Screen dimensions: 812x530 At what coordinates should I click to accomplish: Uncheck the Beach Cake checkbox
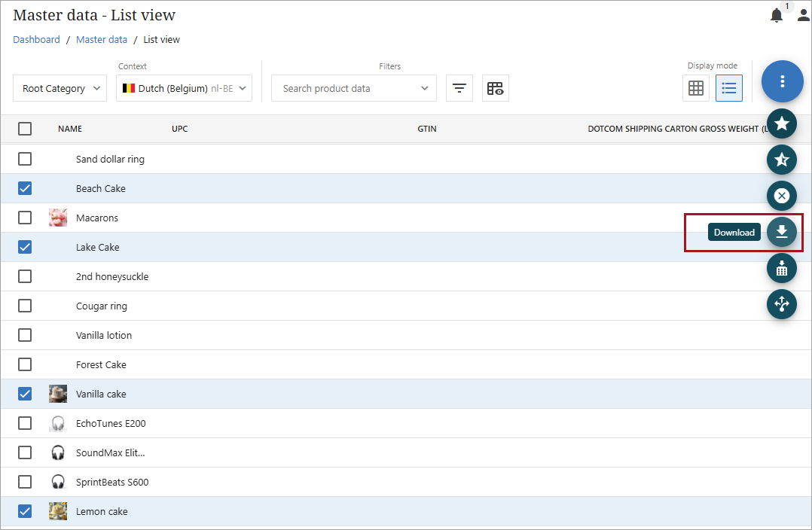25,188
